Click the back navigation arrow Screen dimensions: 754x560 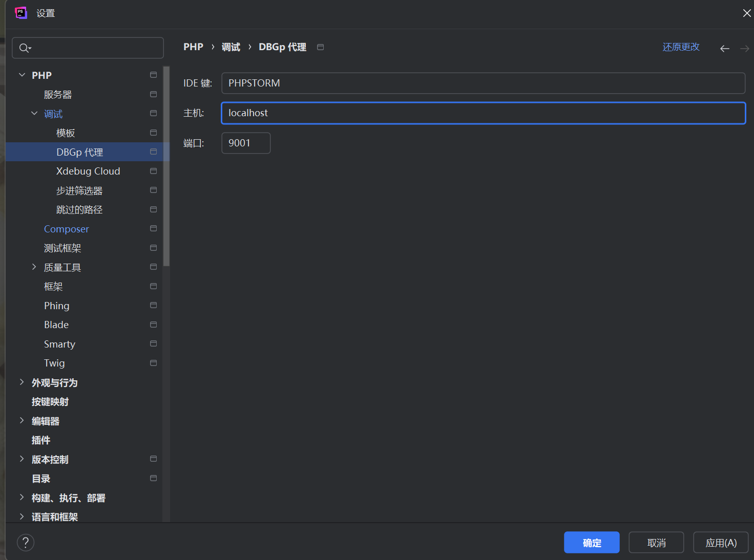724,49
